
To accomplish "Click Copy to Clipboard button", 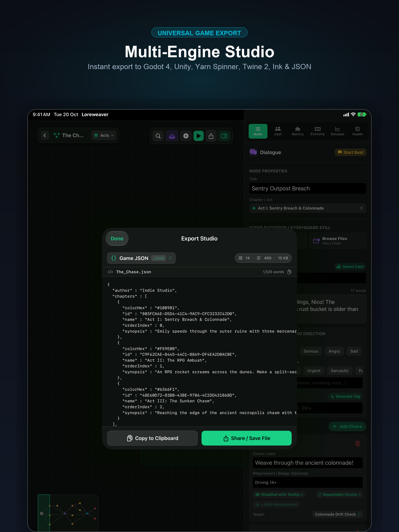I will point(152,438).
